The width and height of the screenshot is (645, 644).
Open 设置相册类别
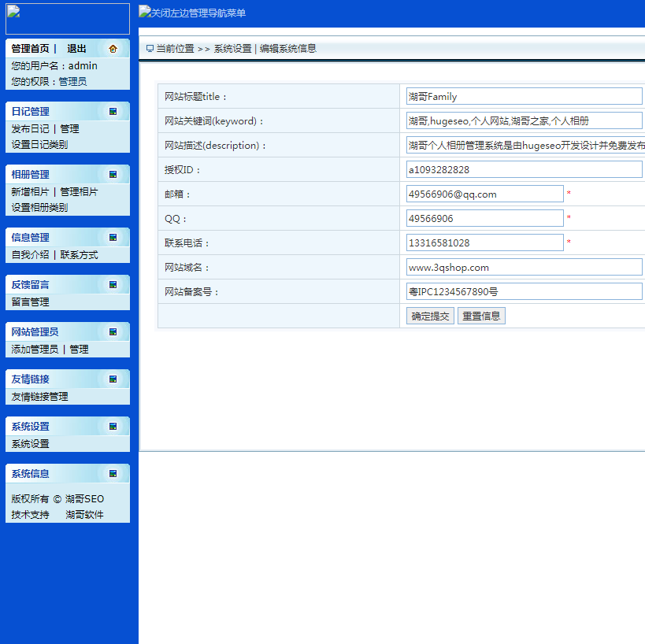pyautogui.click(x=39, y=207)
